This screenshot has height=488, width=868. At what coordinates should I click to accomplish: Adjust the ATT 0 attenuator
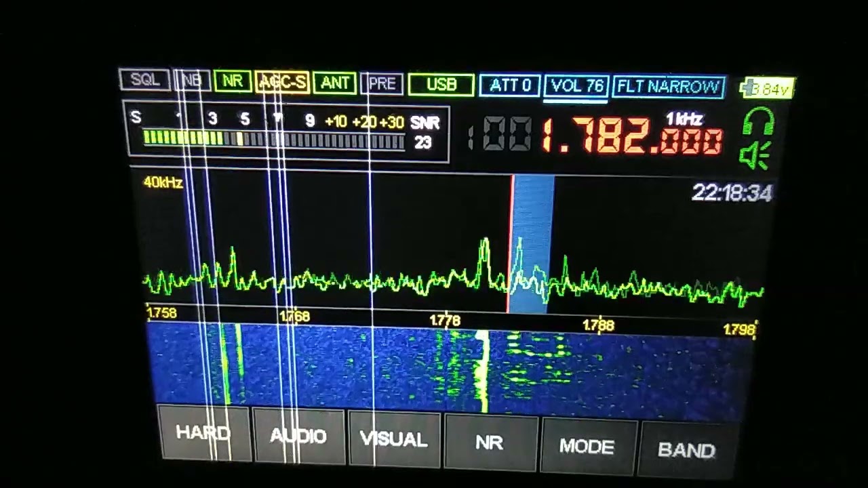click(x=510, y=85)
